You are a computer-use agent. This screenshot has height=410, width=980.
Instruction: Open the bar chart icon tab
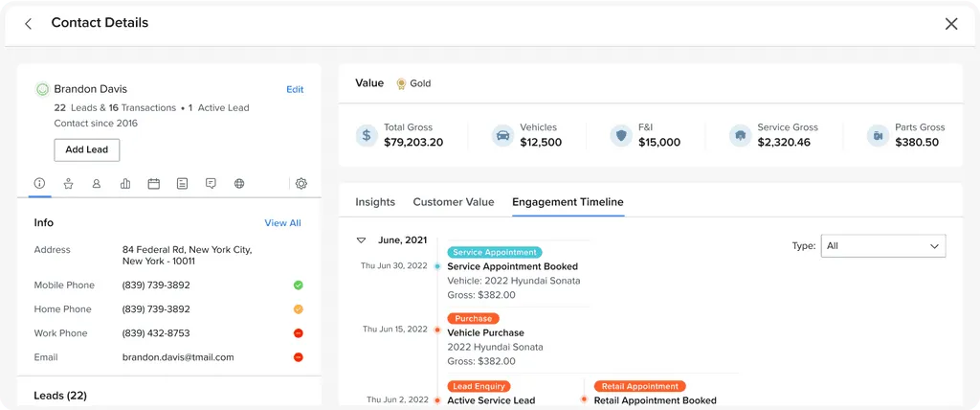[125, 183]
